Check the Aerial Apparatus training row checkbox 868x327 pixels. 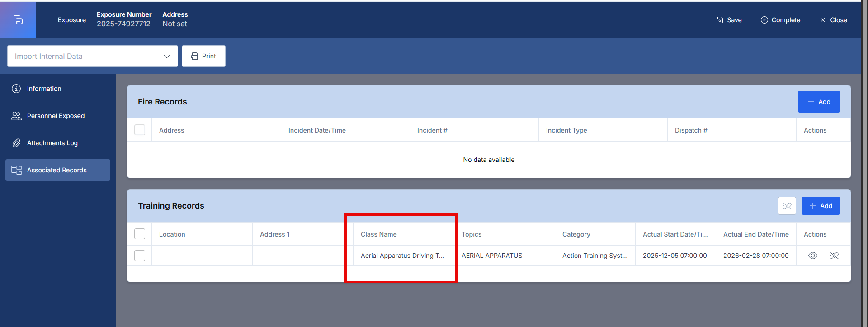(140, 256)
